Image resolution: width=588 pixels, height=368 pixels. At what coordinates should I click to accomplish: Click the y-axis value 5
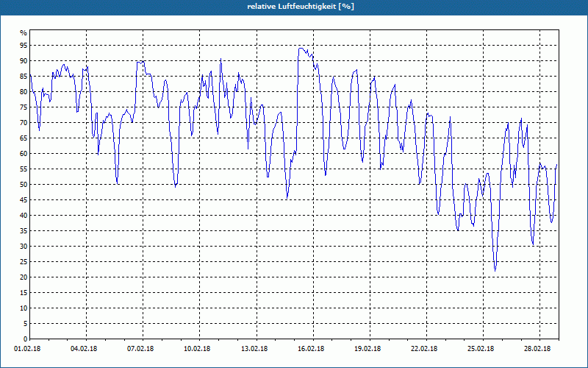click(x=26, y=324)
